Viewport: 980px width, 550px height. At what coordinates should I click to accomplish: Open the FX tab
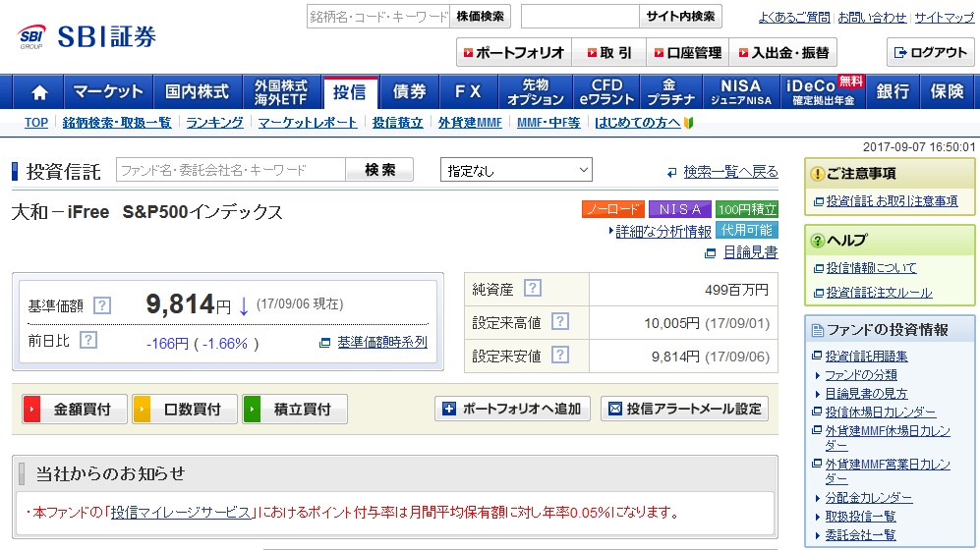click(x=468, y=92)
